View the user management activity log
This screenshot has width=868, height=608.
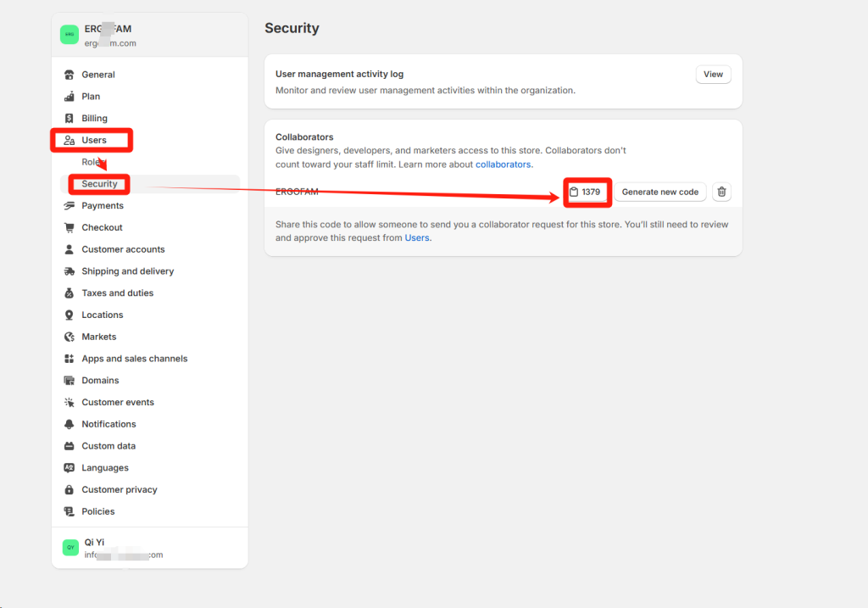[713, 75]
